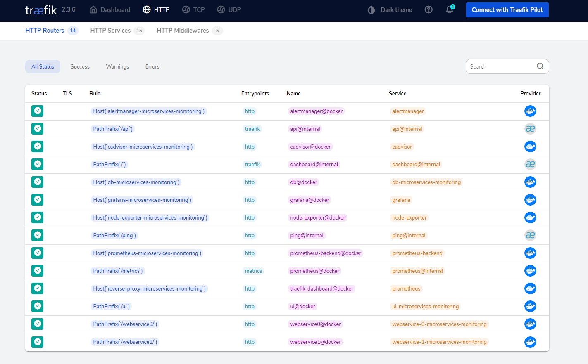Viewport: 588px width, 364px height.
Task: Click the status check icon for alertmanager@docker
Action: tap(38, 111)
